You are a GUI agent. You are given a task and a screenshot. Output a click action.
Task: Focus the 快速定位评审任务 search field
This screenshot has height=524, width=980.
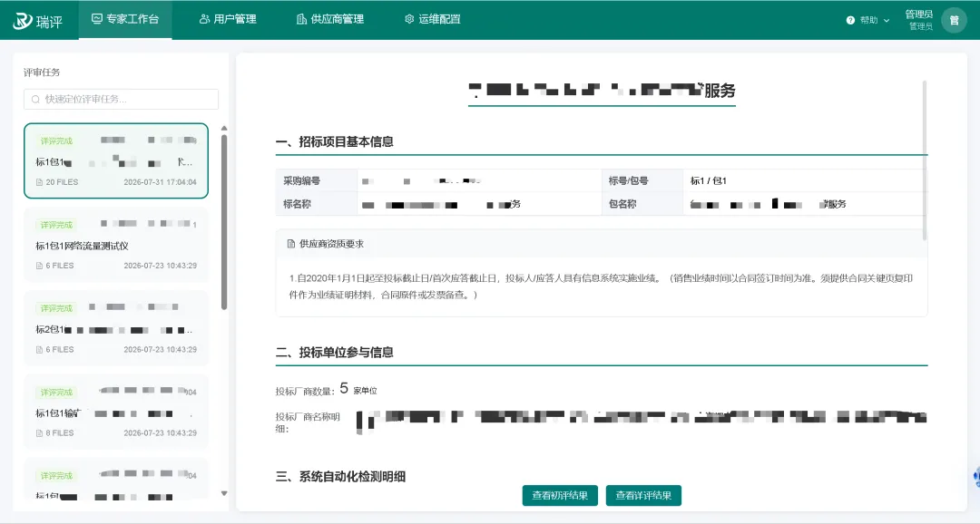coord(122,100)
